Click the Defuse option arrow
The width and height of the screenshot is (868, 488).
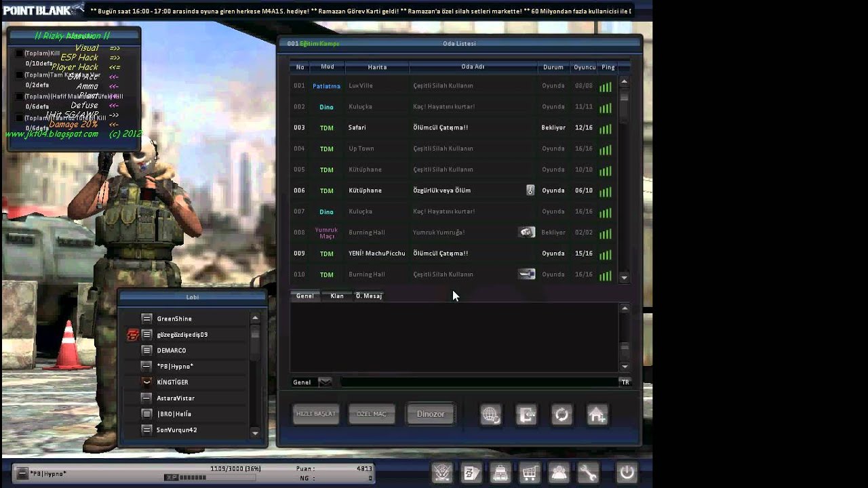pyautogui.click(x=114, y=105)
